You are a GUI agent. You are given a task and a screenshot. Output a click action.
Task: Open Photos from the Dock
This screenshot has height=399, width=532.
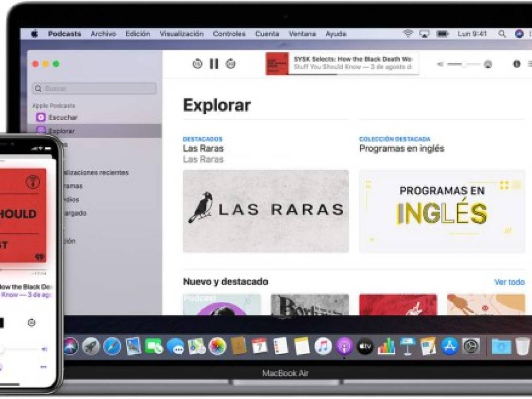click(x=218, y=346)
